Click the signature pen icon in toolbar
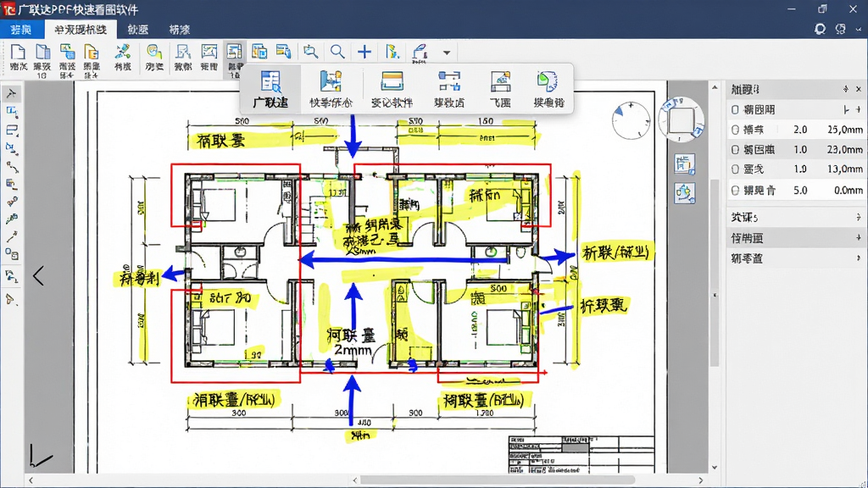 pos(420,53)
